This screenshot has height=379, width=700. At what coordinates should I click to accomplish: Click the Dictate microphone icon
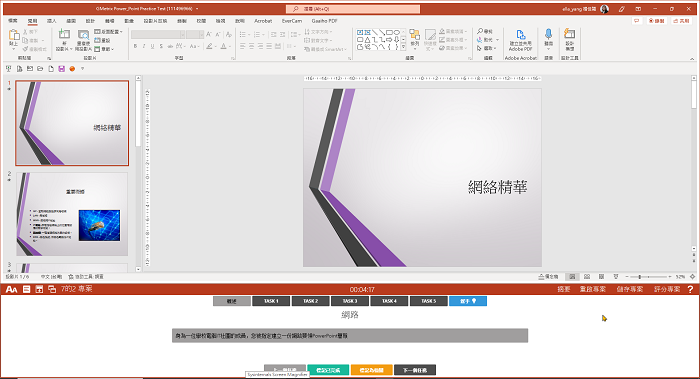tap(549, 34)
